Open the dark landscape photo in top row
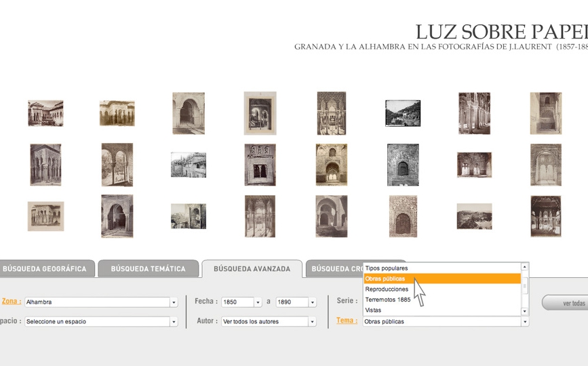This screenshot has height=366, width=588. click(403, 113)
